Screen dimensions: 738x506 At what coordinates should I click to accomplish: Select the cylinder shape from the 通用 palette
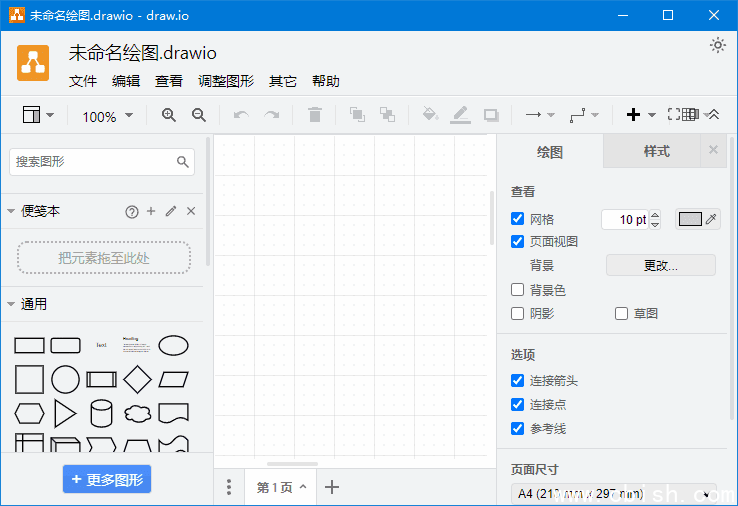pos(101,412)
